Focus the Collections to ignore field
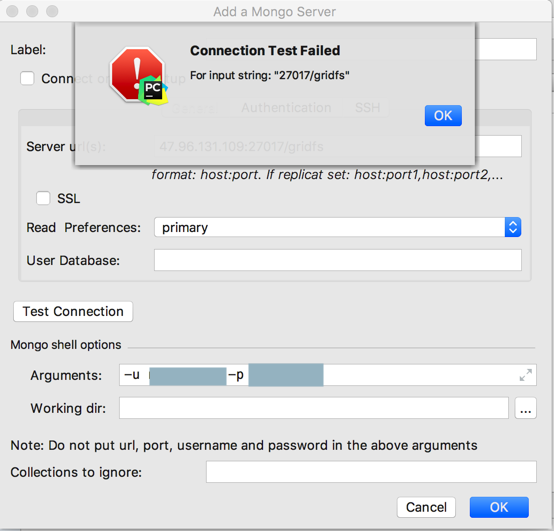Image resolution: width=554 pixels, height=531 pixels. click(371, 472)
